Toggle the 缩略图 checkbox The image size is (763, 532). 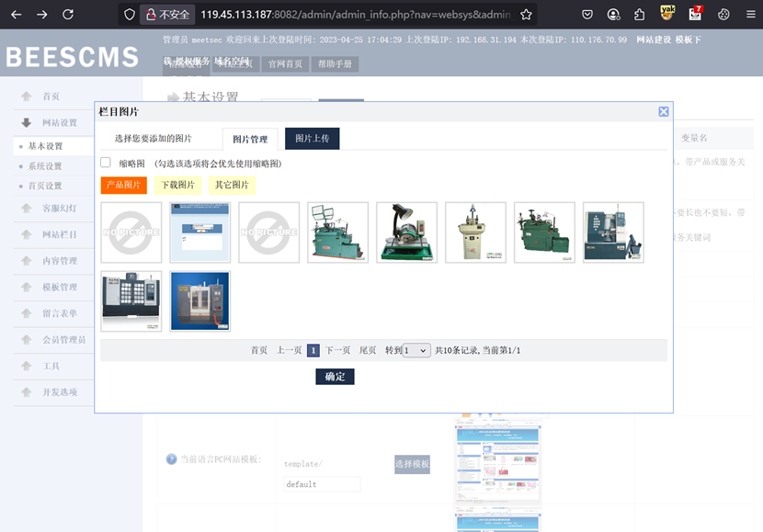click(x=106, y=163)
